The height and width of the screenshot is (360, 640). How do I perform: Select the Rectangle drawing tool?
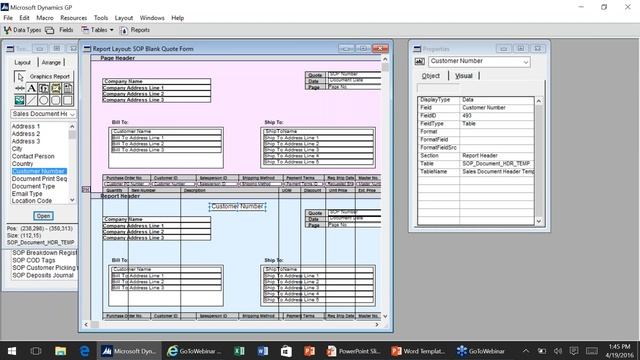click(x=67, y=100)
